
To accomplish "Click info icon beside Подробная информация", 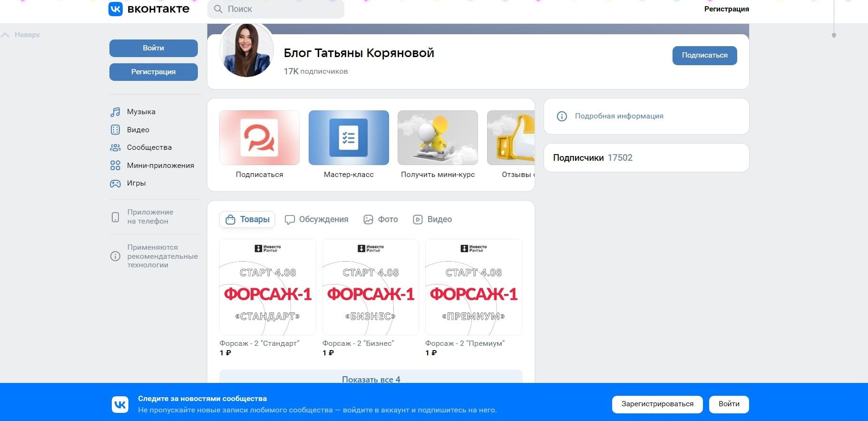I will coord(562,116).
